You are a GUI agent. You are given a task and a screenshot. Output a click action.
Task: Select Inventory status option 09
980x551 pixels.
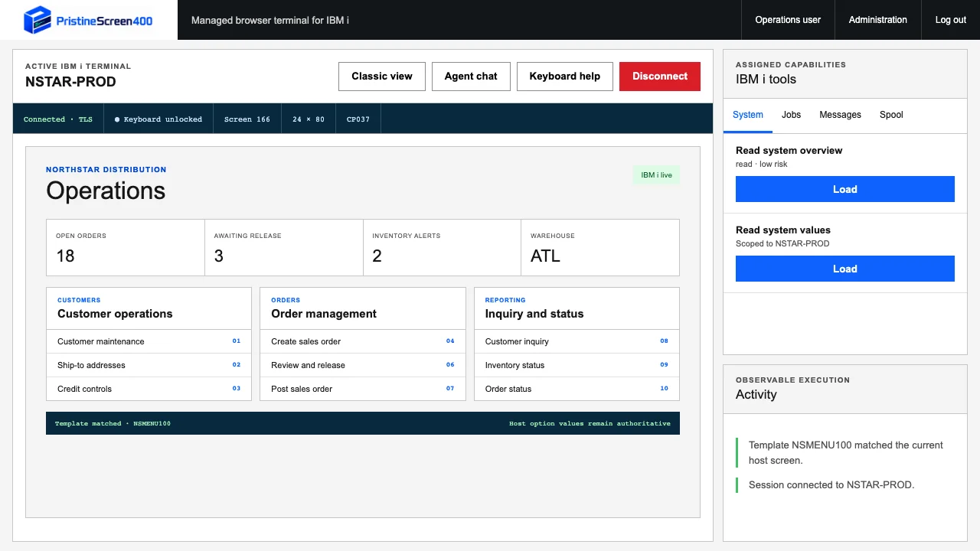point(577,365)
